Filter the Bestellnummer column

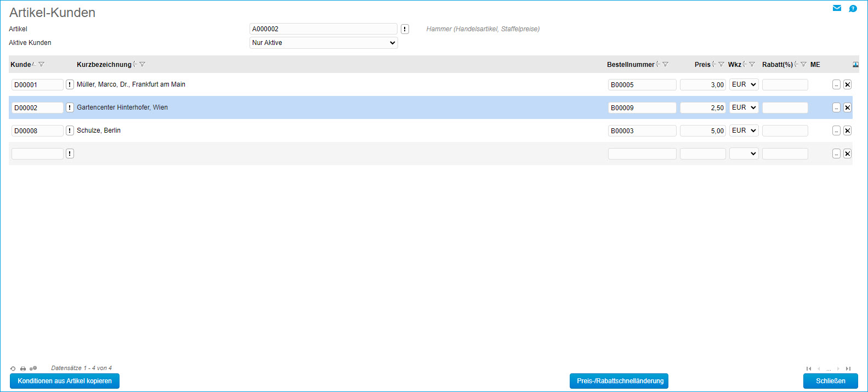[666, 65]
